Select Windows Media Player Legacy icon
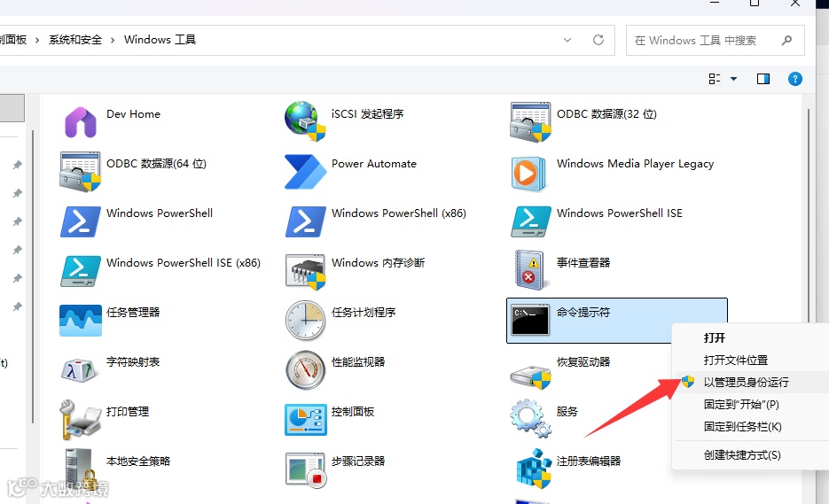Viewport: 829px width, 504px height. click(x=529, y=173)
